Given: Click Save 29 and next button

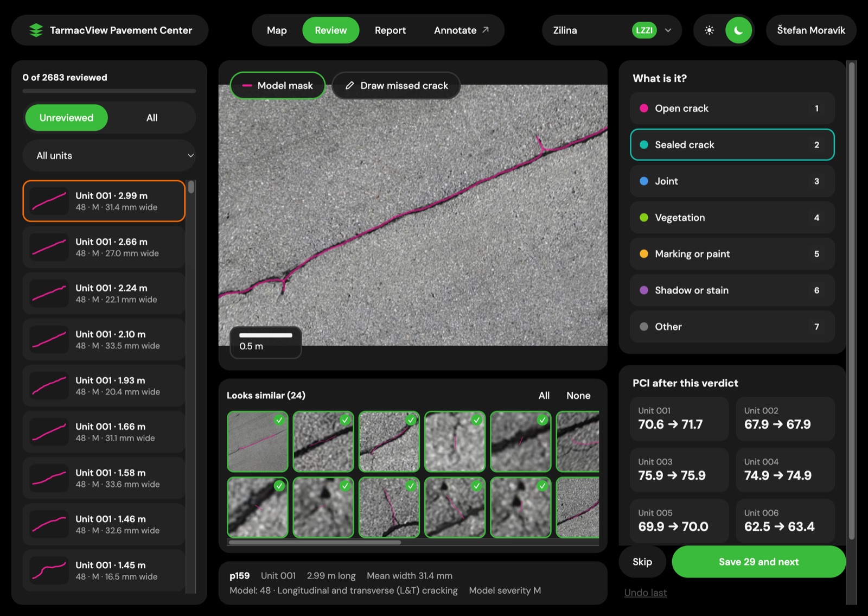Looking at the screenshot, I should click(x=758, y=562).
